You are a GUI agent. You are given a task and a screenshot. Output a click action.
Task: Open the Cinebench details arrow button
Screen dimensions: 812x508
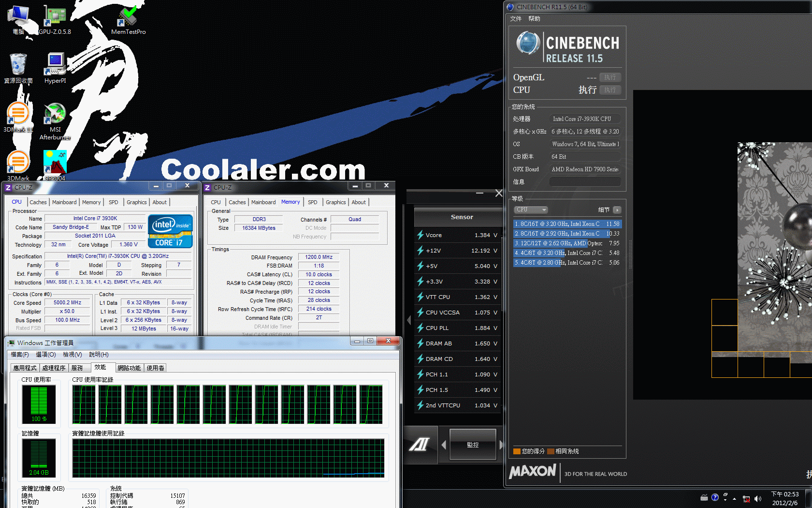[x=617, y=210]
